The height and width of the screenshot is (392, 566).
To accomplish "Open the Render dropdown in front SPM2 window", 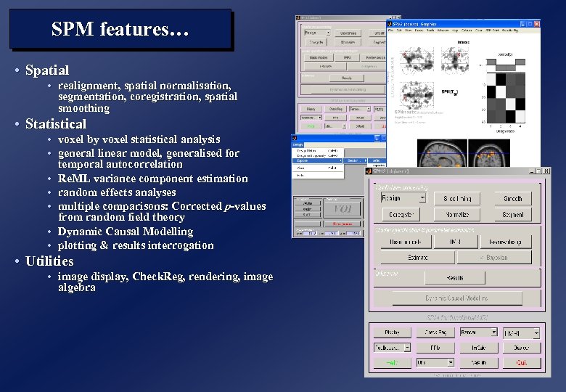I will pyautogui.click(x=479, y=332).
